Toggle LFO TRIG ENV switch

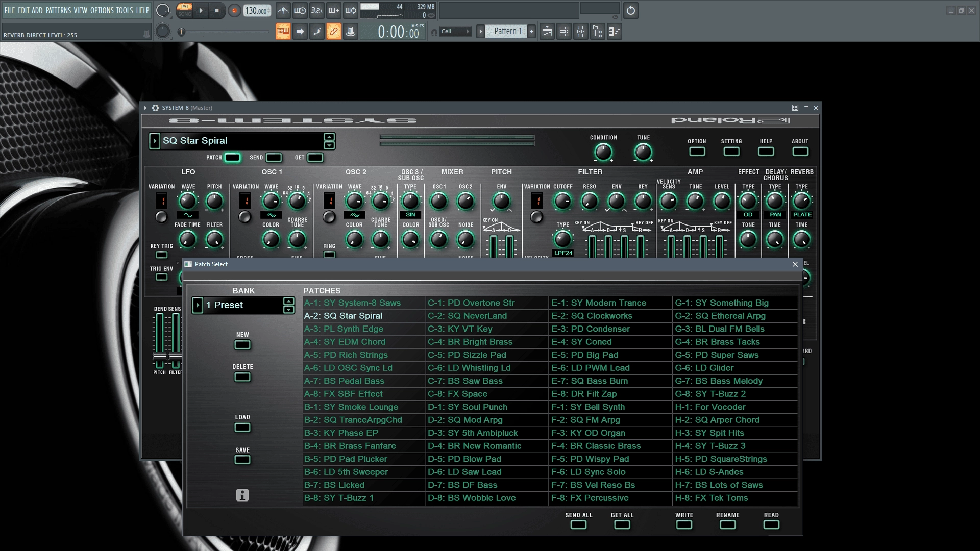[x=161, y=277]
